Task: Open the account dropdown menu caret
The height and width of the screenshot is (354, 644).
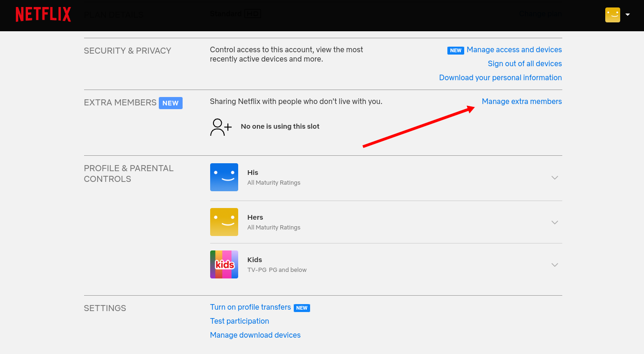Action: tap(627, 14)
